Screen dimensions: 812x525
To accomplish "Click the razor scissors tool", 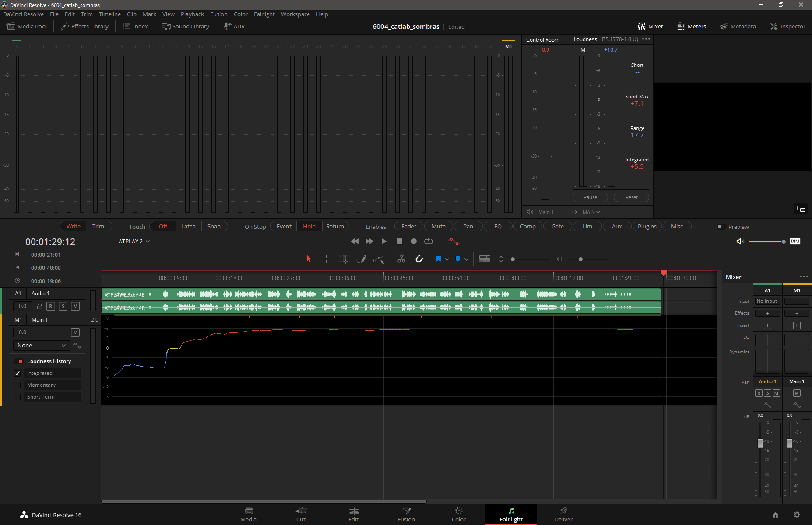I will click(x=401, y=259).
